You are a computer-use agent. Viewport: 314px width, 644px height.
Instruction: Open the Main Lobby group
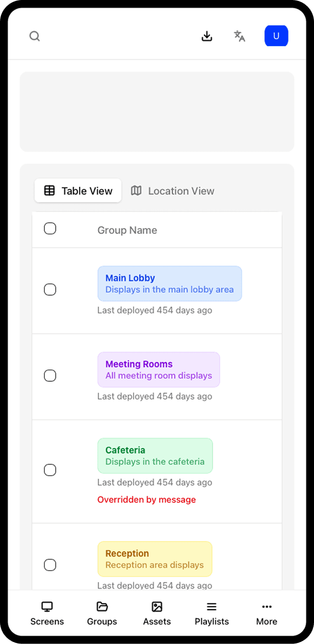169,284
